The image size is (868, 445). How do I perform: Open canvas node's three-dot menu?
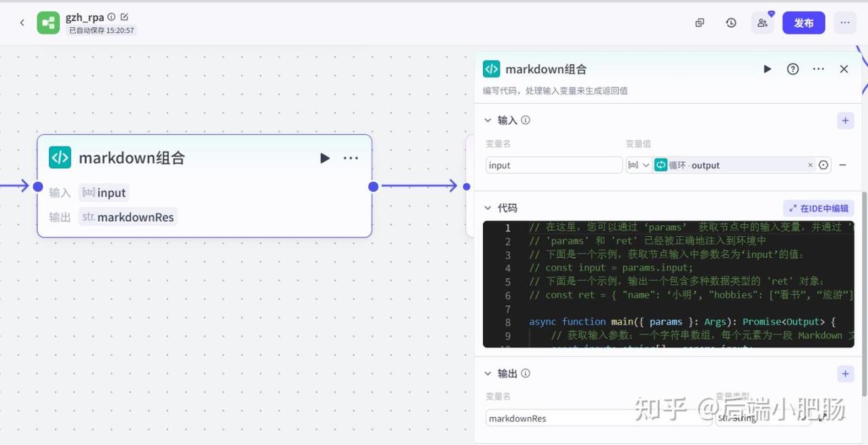[x=351, y=158]
